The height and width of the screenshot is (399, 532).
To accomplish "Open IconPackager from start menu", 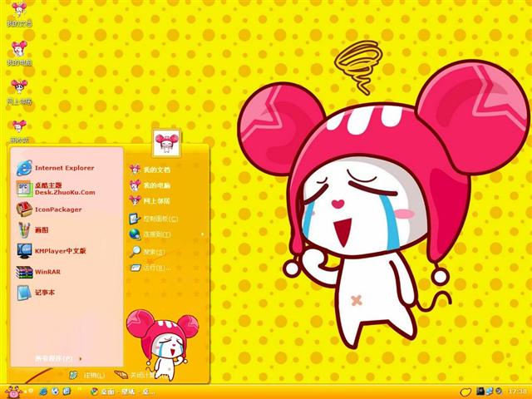I will [x=49, y=209].
